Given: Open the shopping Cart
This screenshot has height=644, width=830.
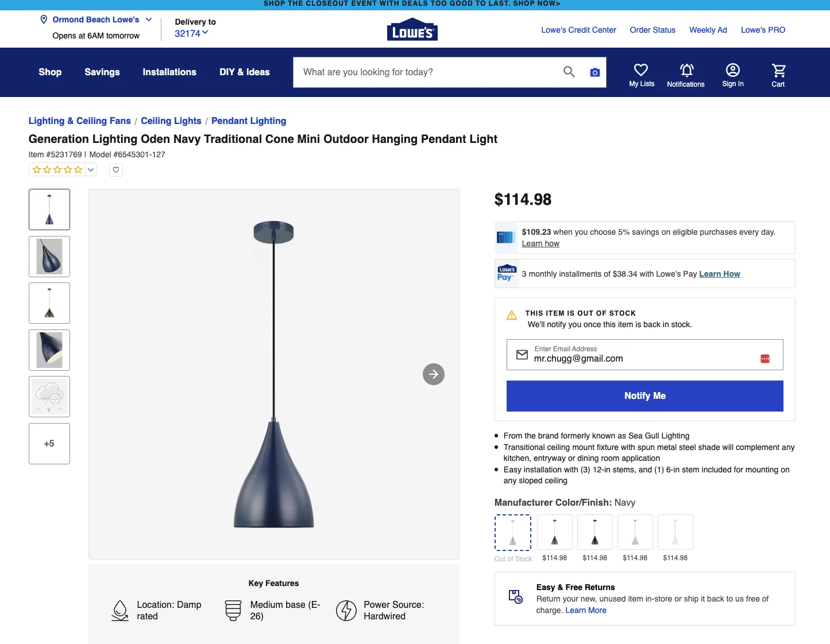Looking at the screenshot, I should pyautogui.click(x=778, y=75).
